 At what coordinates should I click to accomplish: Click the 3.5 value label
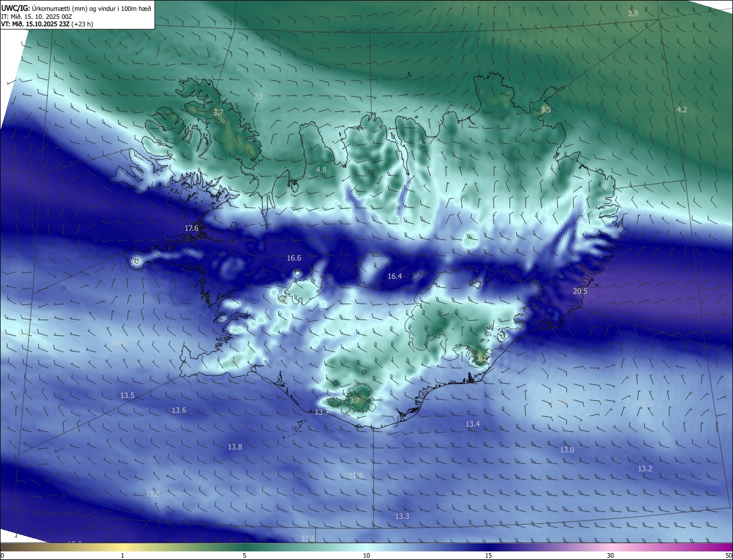tap(546, 109)
